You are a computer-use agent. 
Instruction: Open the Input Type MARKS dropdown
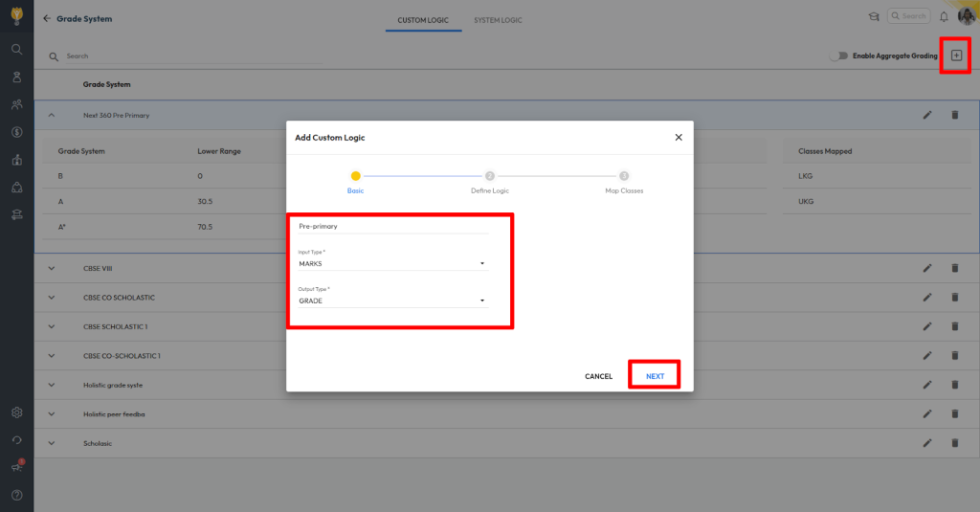pos(392,263)
